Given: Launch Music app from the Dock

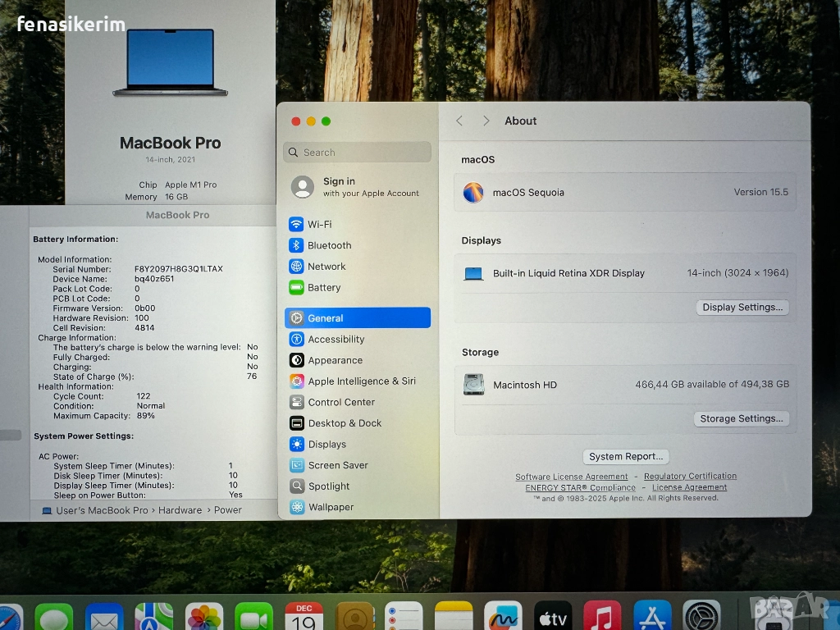Looking at the screenshot, I should click(602, 616).
